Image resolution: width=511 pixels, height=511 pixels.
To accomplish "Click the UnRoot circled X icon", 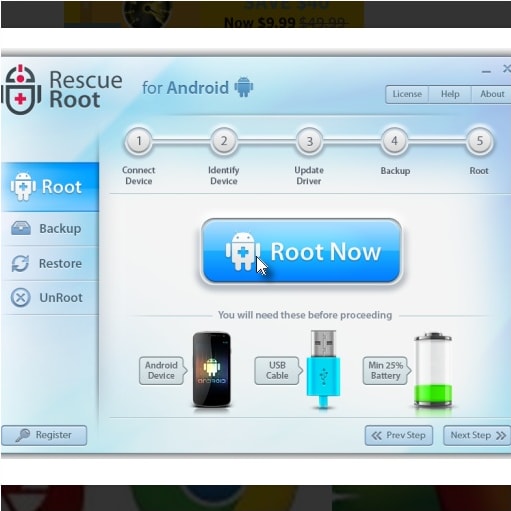I will pyautogui.click(x=20, y=297).
